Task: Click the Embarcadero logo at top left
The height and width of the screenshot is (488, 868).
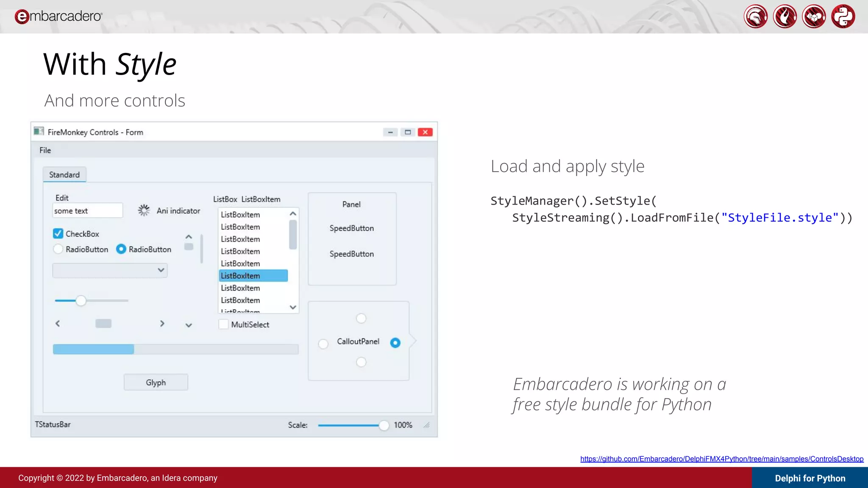Action: 58,16
